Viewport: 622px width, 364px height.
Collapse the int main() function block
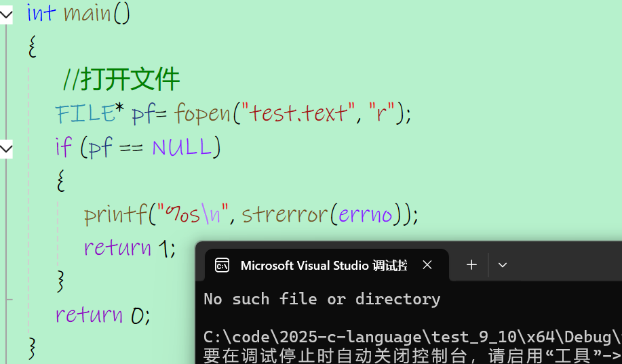click(x=6, y=15)
